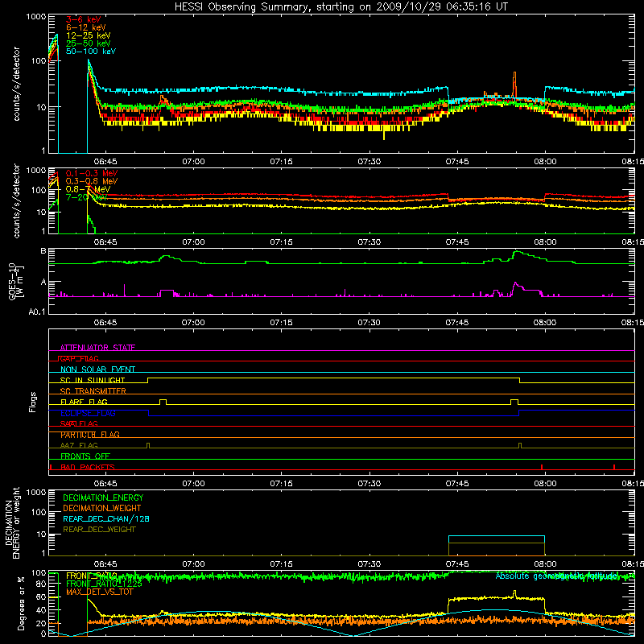Screen dimensions: 644x644
Task: Click the FRONTS_OFF flag label
Action: pyautogui.click(x=85, y=456)
